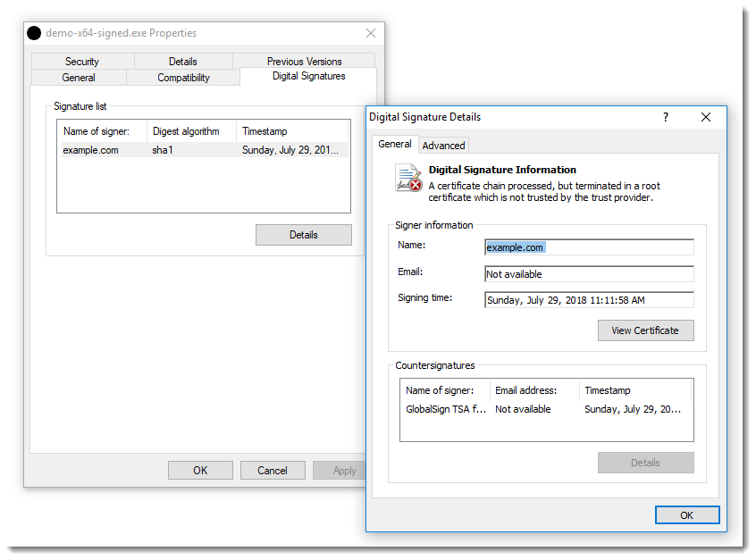Click Cancel in the Properties window

click(273, 470)
